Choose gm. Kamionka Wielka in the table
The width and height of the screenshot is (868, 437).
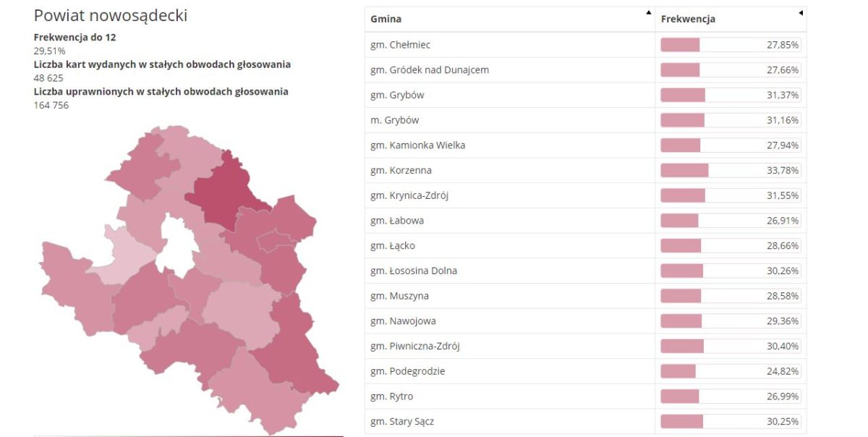pos(417,145)
